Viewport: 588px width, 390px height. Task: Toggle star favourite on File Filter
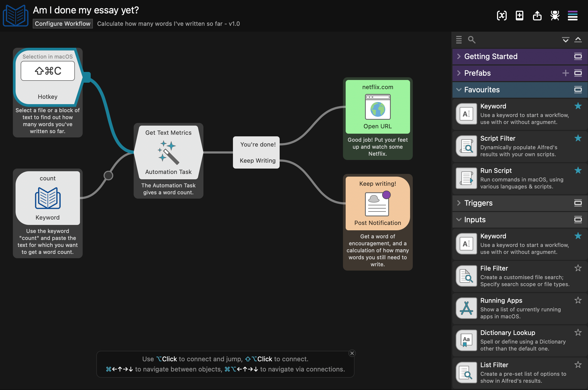coord(578,268)
